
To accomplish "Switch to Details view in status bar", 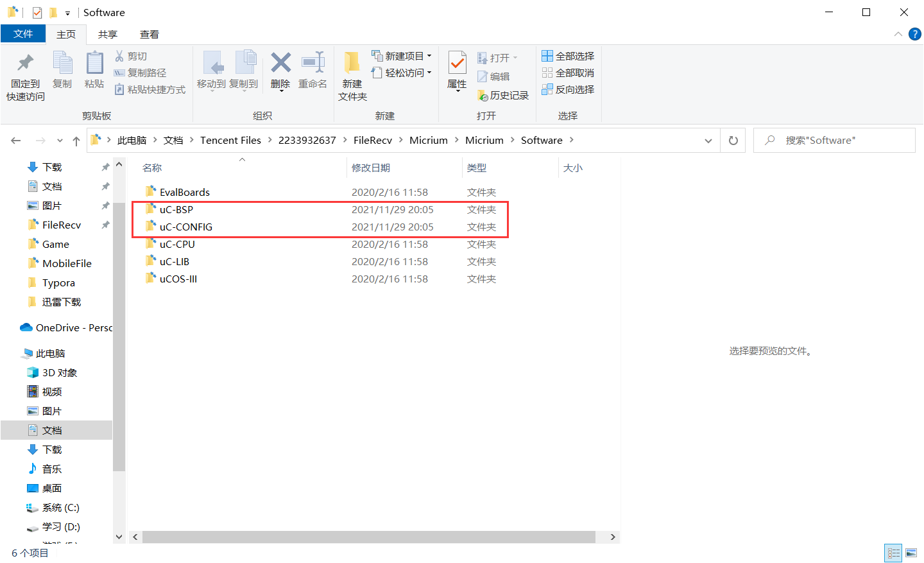I will [893, 553].
